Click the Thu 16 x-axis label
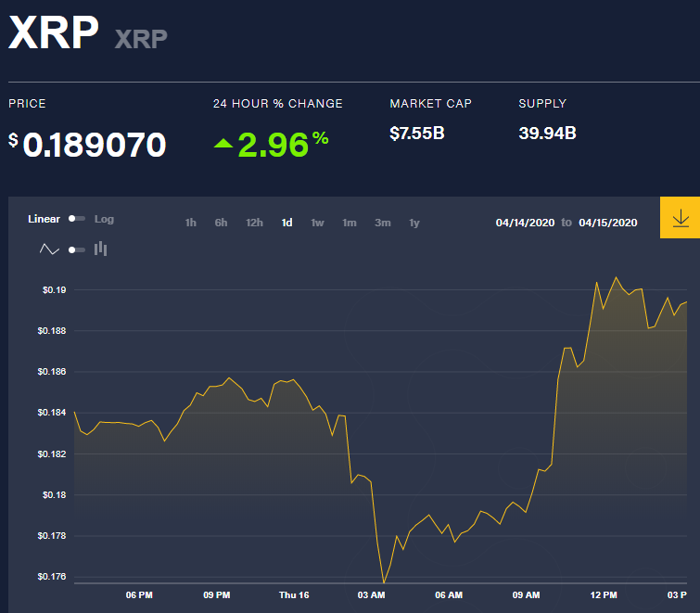Image resolution: width=700 pixels, height=613 pixels. click(294, 595)
